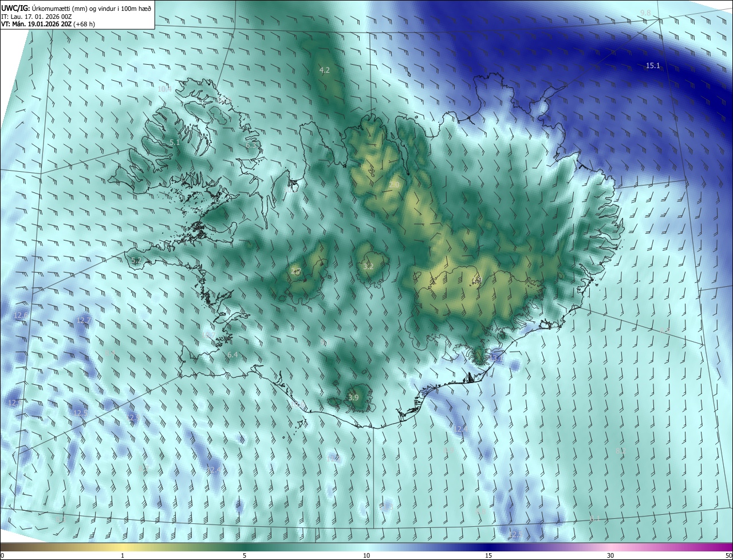This screenshot has width=733, height=560.
Task: Click the 12.6 value label
Action: click(x=21, y=316)
